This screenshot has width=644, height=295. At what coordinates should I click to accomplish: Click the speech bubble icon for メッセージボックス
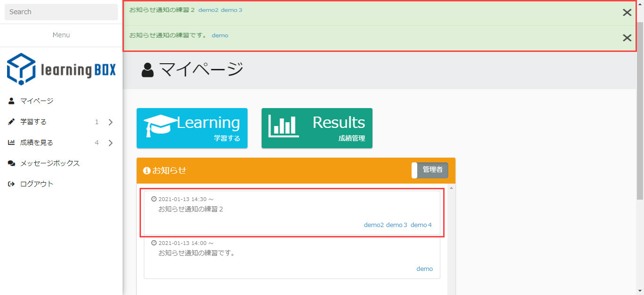tap(11, 163)
